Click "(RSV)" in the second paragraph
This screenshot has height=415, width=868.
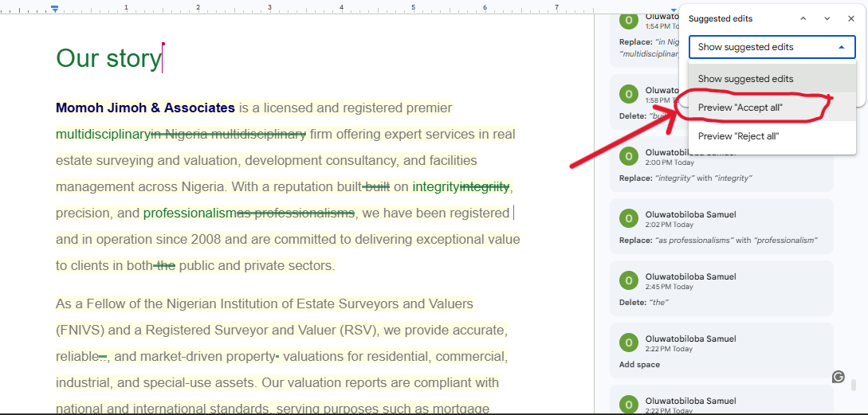pos(358,331)
